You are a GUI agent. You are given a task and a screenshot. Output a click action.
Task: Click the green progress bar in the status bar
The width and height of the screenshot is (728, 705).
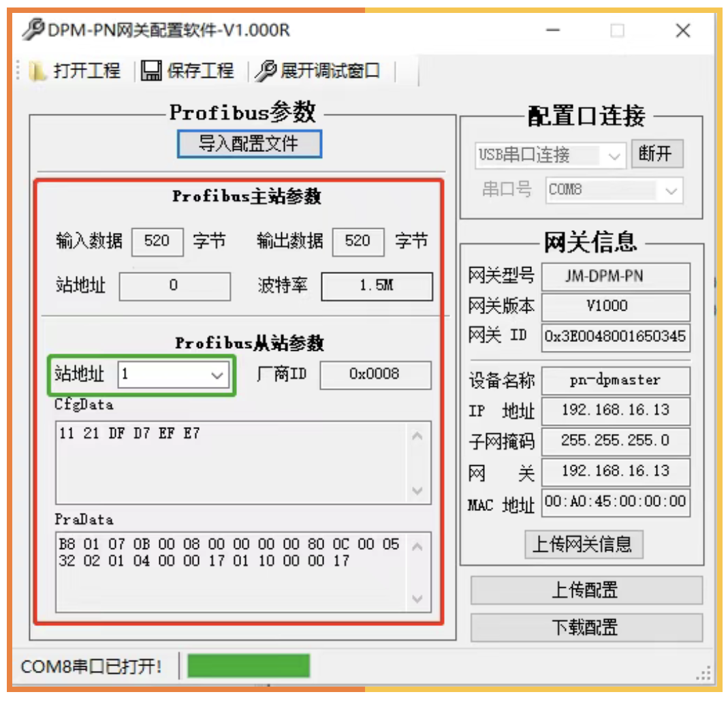click(249, 666)
